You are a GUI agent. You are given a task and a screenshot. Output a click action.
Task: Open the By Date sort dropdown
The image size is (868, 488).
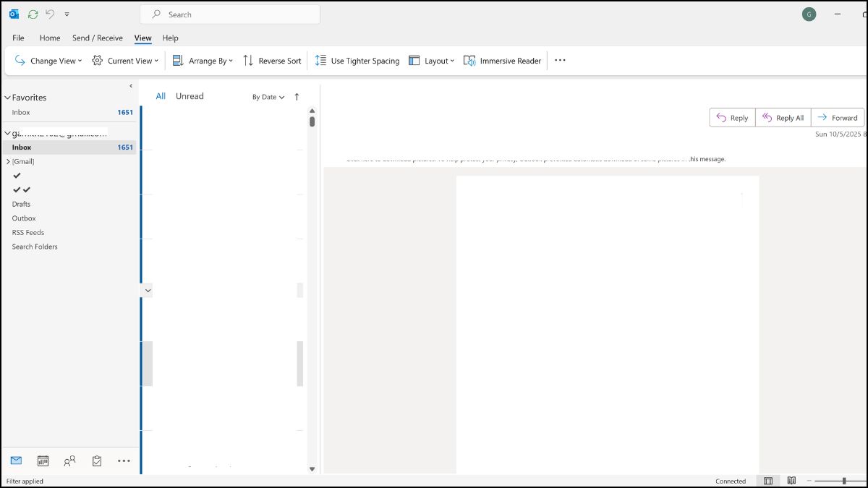(268, 97)
